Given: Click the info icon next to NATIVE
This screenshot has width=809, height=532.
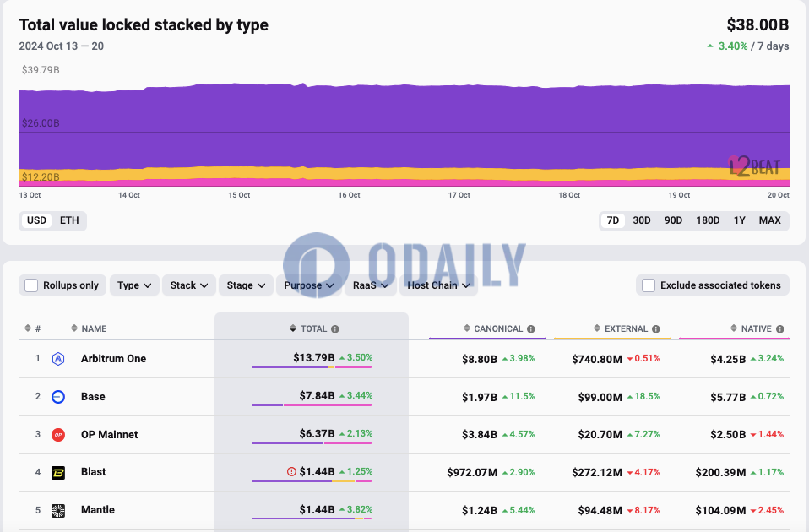Looking at the screenshot, I should (780, 329).
